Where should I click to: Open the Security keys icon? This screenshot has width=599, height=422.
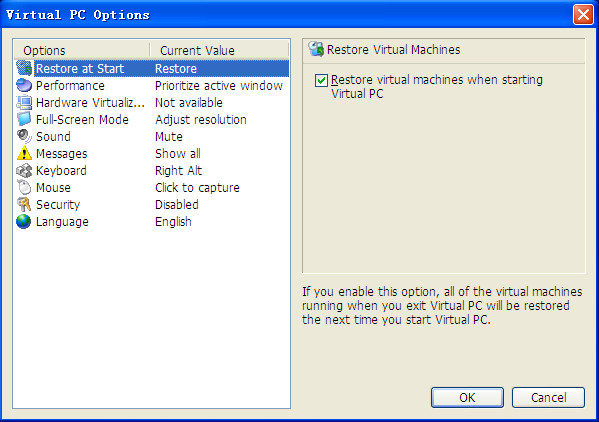24,204
